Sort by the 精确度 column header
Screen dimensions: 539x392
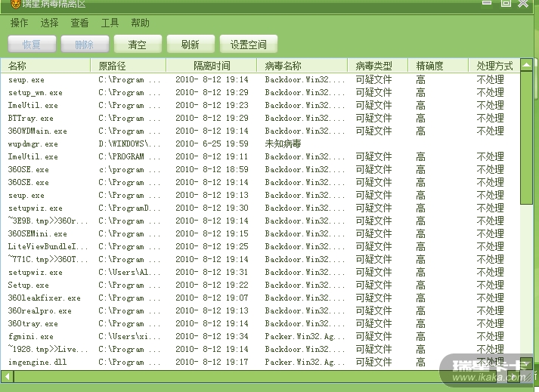pos(438,66)
